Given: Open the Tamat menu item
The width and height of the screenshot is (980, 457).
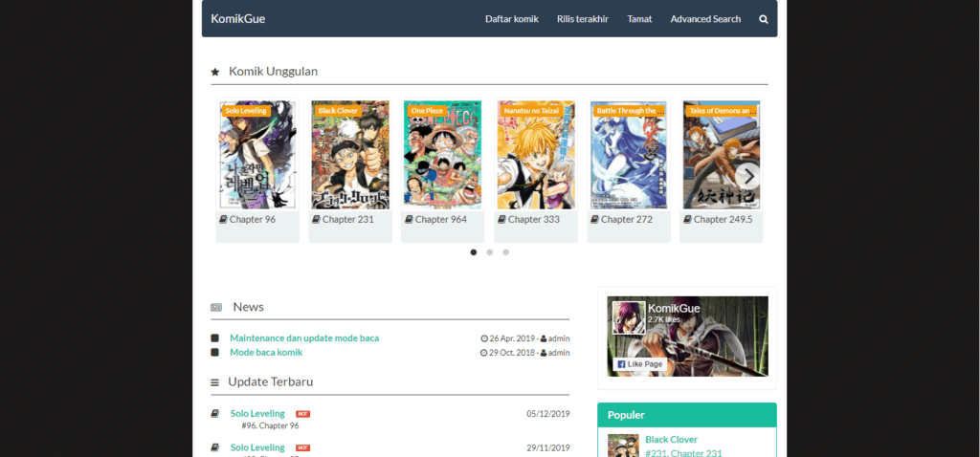Looking at the screenshot, I should pyautogui.click(x=639, y=19).
